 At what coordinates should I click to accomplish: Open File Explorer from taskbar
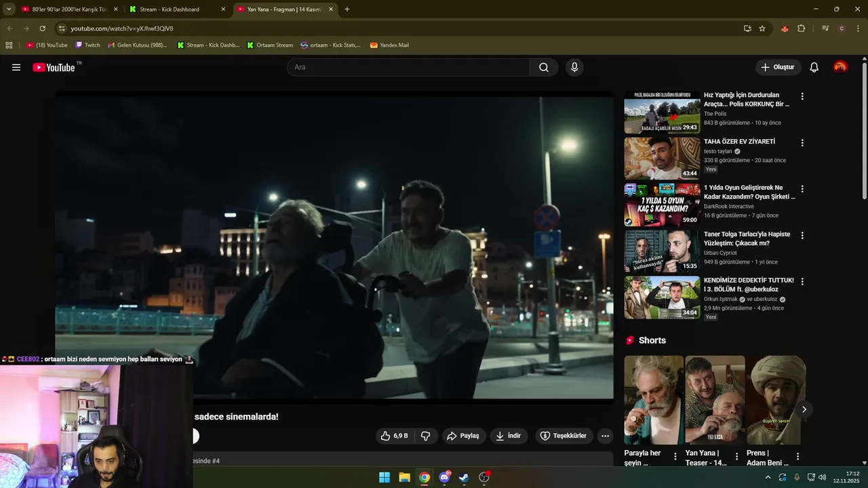[x=404, y=477]
